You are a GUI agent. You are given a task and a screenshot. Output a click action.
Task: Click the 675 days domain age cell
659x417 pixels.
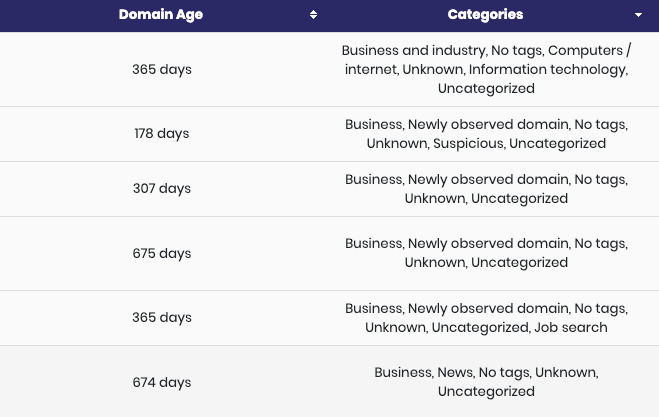[x=162, y=253]
